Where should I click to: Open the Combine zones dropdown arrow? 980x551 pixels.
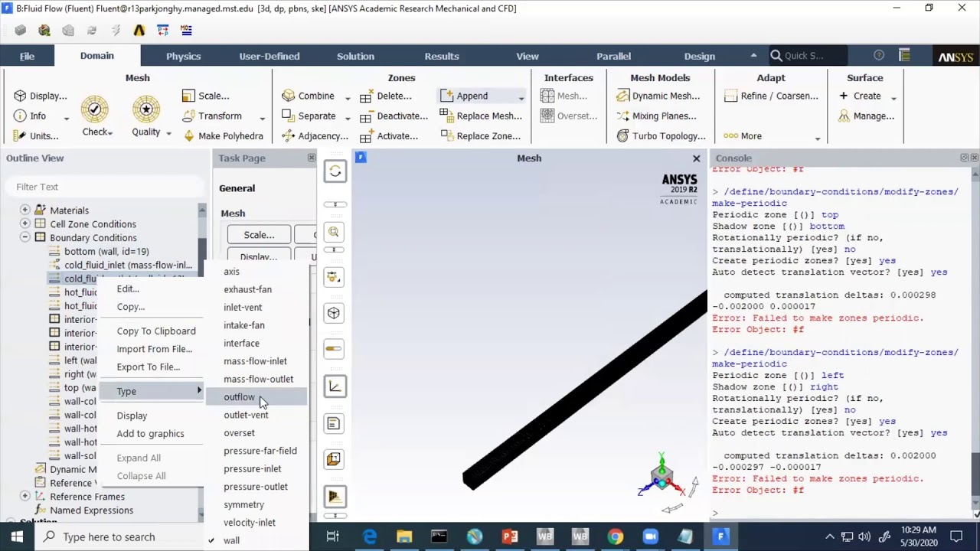click(348, 97)
